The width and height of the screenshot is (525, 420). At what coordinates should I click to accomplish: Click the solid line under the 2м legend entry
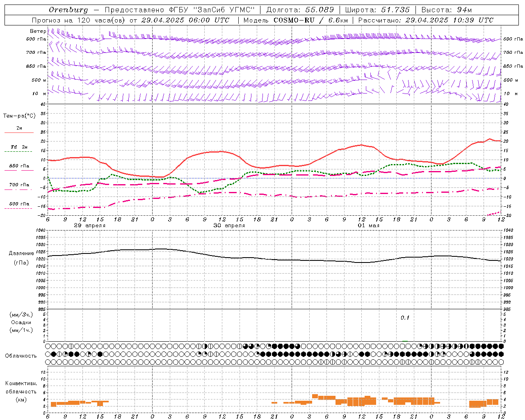(x=19, y=132)
